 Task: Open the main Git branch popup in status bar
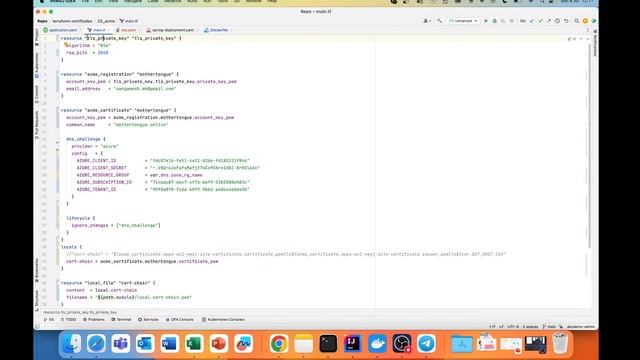(549, 327)
